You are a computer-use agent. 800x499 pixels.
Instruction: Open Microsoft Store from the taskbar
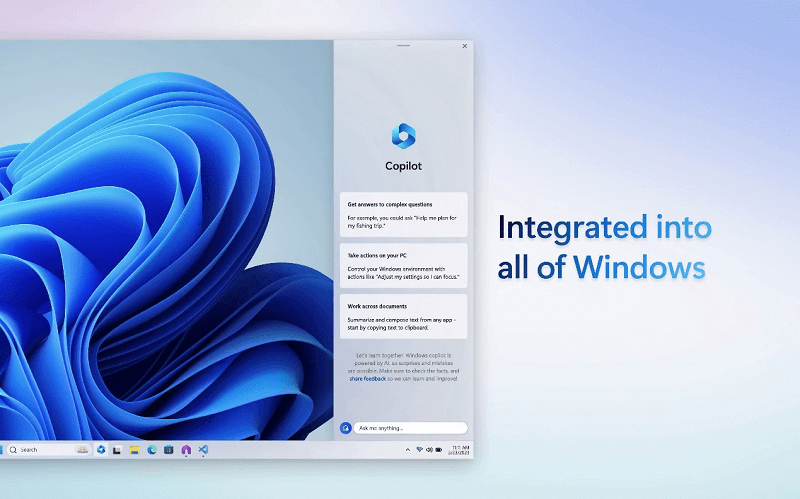coord(169,450)
